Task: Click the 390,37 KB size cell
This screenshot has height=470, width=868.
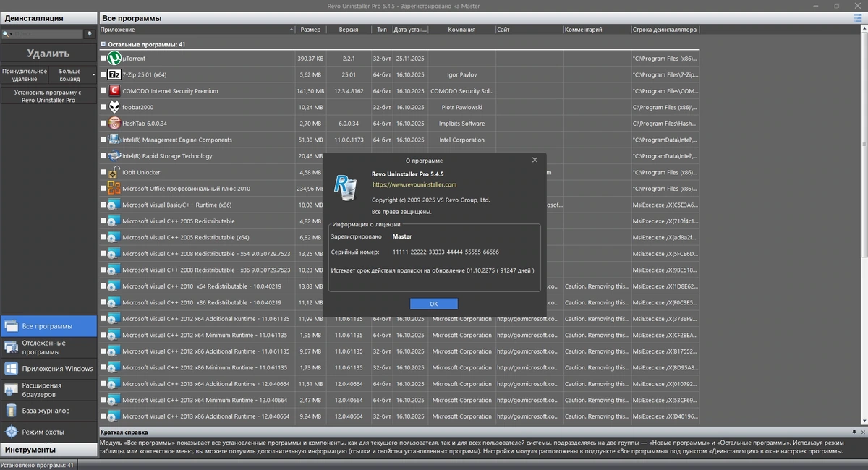Action: pos(310,59)
